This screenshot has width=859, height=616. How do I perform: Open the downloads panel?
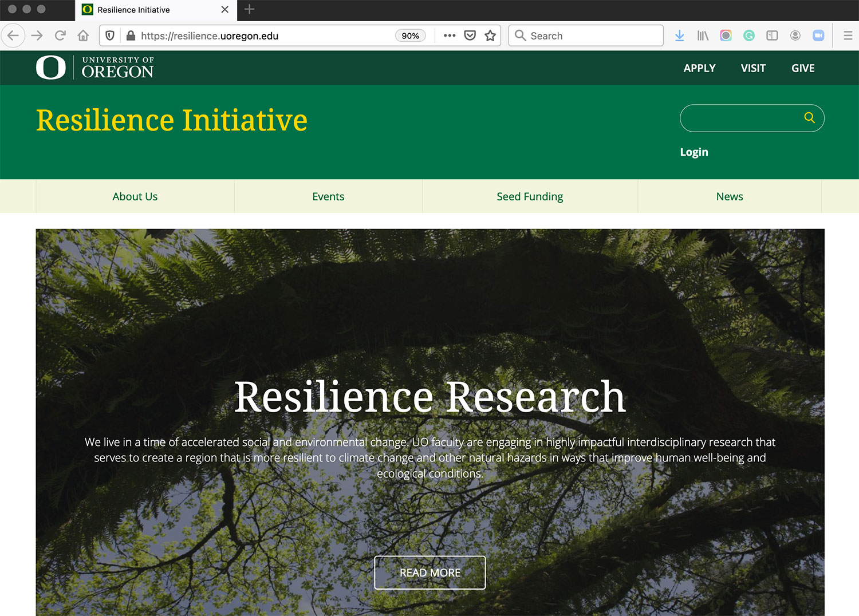[x=680, y=35]
